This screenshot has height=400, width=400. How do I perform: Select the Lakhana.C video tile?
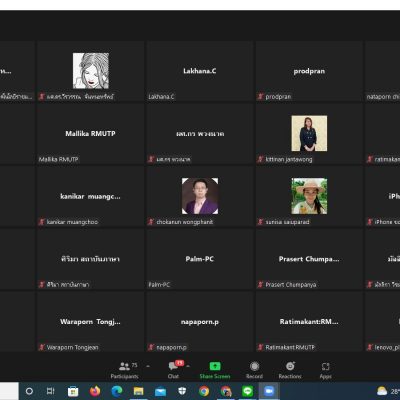point(200,71)
